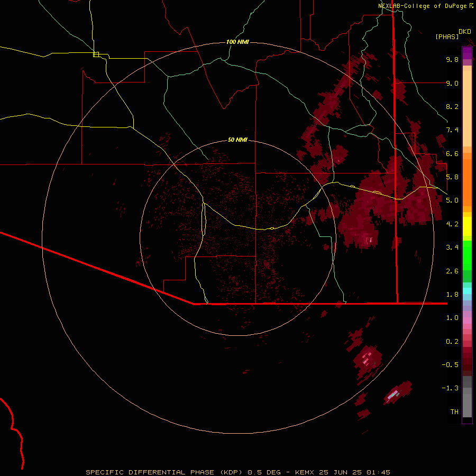
Task: Click the 9.8 scale value
Action: tap(452, 59)
